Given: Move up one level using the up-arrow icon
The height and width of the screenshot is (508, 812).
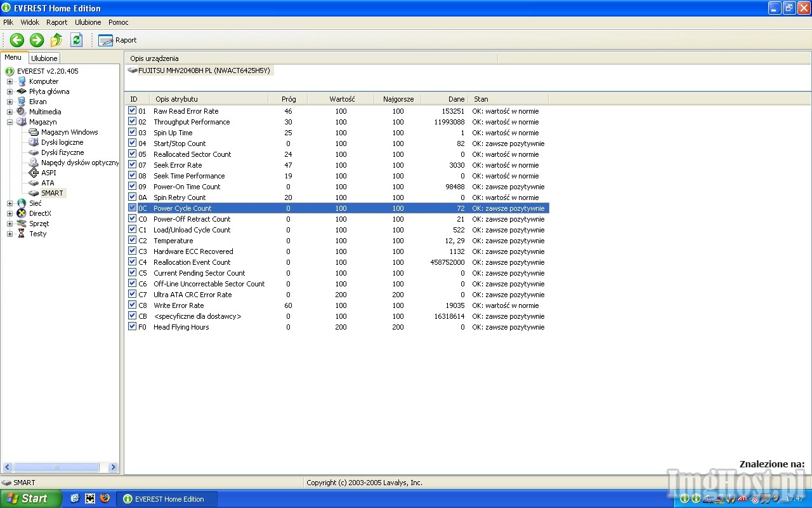Looking at the screenshot, I should point(56,40).
